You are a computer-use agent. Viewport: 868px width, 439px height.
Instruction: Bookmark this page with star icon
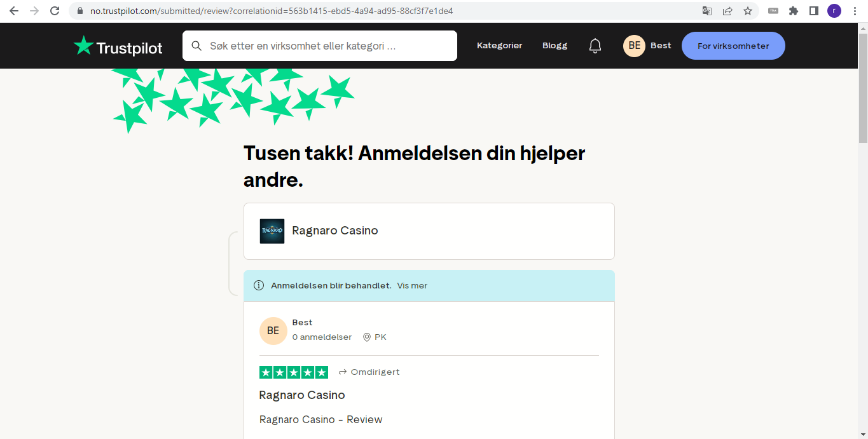click(x=748, y=11)
